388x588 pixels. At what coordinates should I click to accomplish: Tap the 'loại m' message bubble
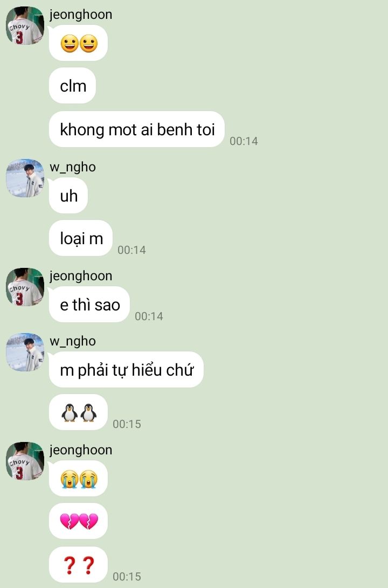tap(81, 239)
